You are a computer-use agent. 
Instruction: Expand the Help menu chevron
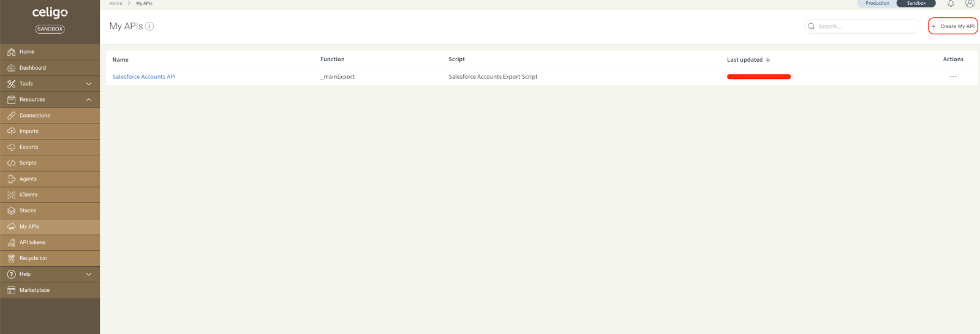click(89, 275)
